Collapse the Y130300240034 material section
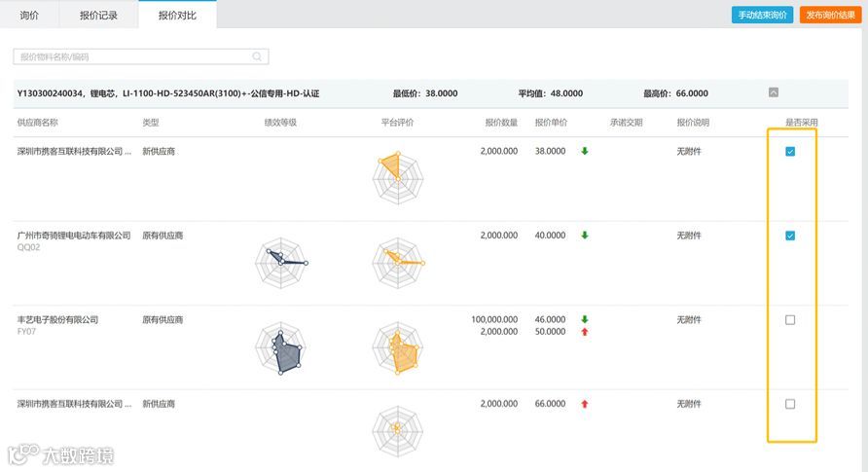This screenshot has width=868, height=472. pyautogui.click(x=774, y=92)
